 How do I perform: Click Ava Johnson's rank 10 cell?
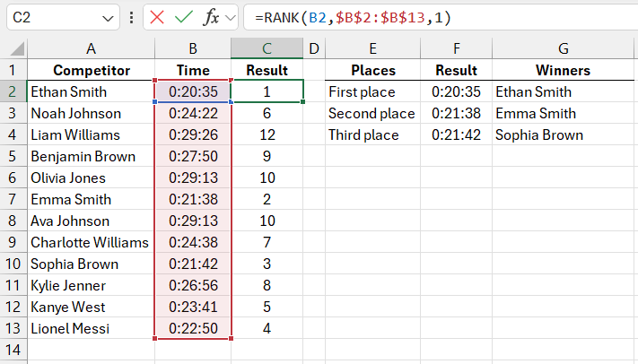[267, 221]
